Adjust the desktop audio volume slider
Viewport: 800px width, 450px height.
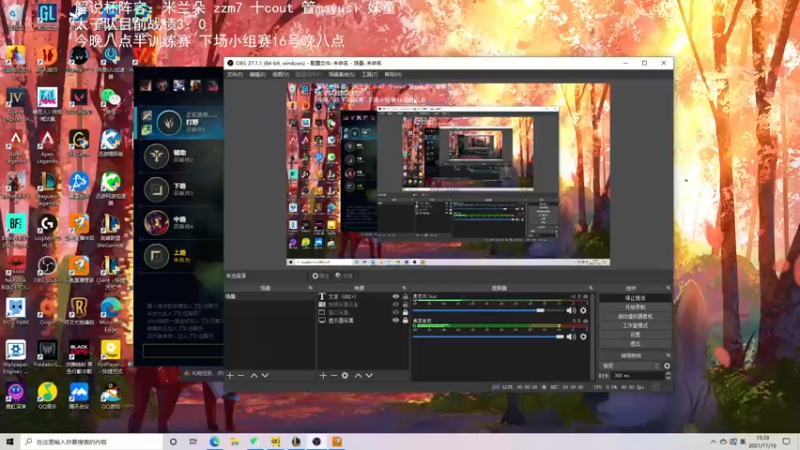[x=488, y=337]
